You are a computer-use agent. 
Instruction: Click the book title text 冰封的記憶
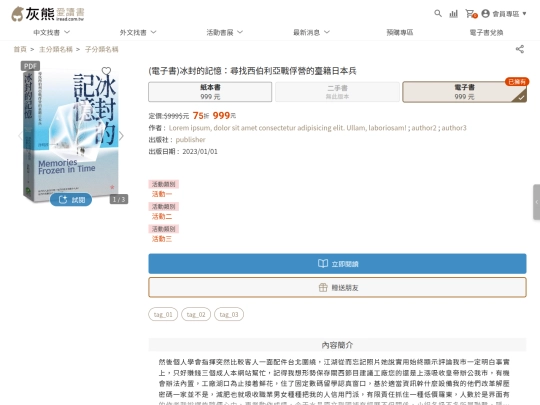[252, 71]
